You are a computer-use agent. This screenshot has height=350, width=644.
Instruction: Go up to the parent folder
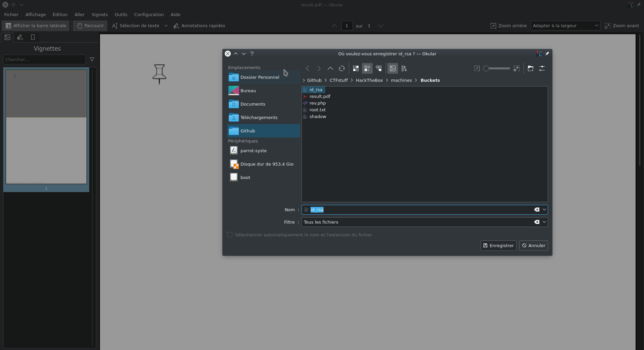point(330,68)
